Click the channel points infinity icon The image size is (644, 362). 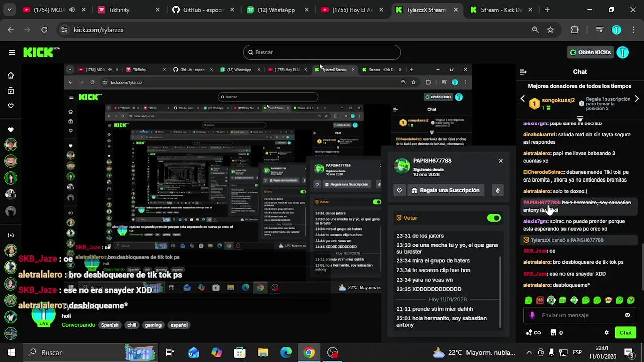pyautogui.click(x=533, y=333)
